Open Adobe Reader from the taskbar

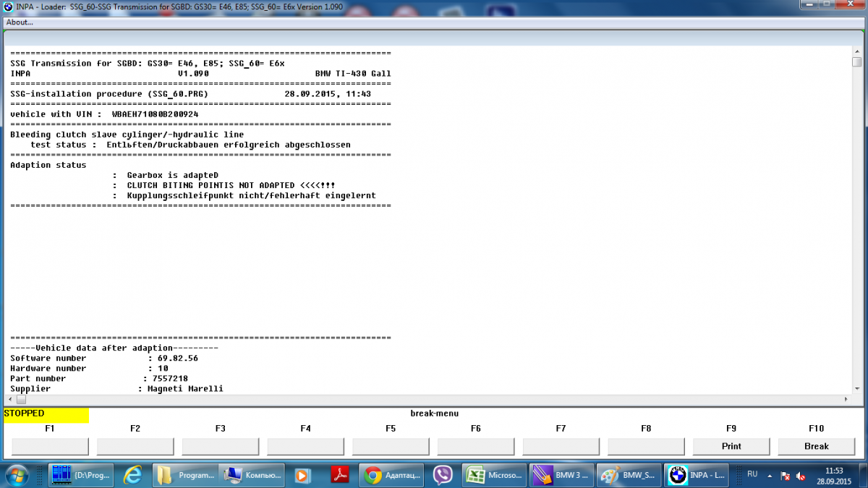tap(340, 476)
